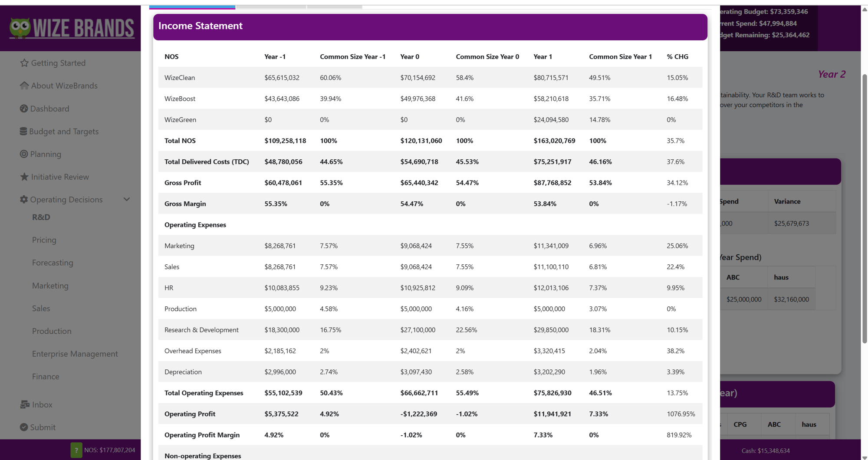Click the Gross Margin row label
The height and width of the screenshot is (460, 868).
tap(185, 204)
